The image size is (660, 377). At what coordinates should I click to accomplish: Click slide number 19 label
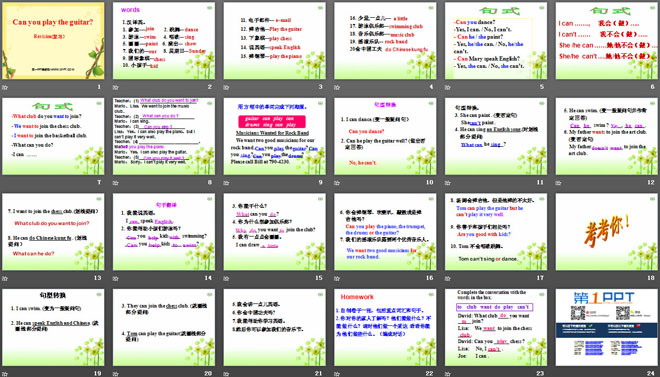click(x=97, y=373)
